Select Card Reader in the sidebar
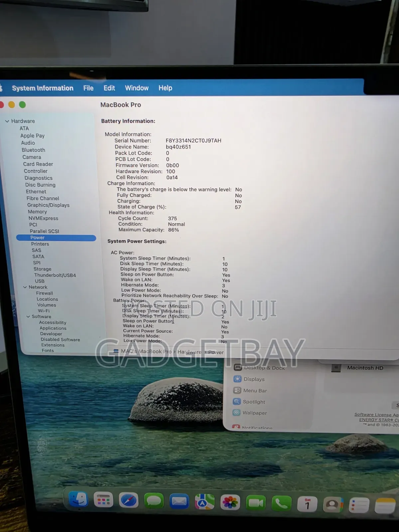 38,164
